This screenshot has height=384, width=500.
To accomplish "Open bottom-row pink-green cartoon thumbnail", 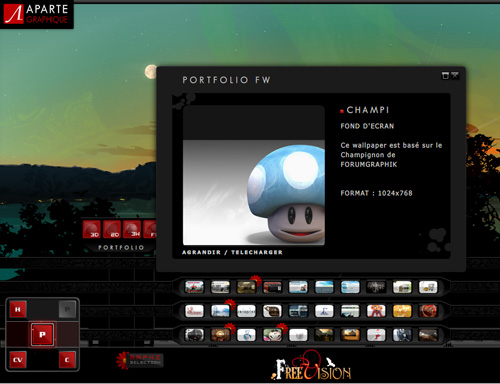I will [272, 335].
